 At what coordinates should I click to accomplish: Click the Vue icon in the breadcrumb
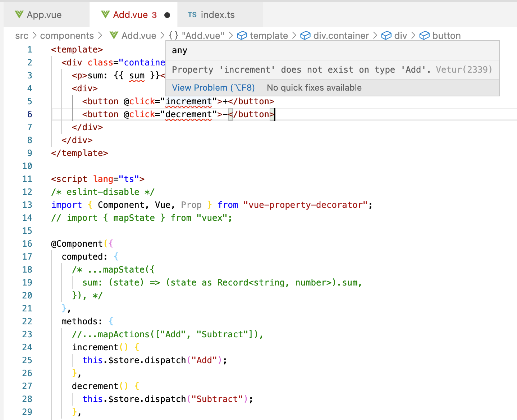point(114,35)
